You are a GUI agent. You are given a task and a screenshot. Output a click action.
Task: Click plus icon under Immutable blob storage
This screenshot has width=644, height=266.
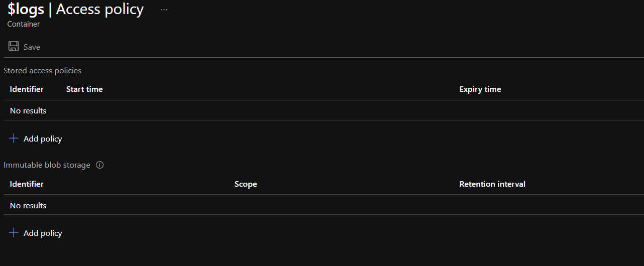[x=14, y=233]
